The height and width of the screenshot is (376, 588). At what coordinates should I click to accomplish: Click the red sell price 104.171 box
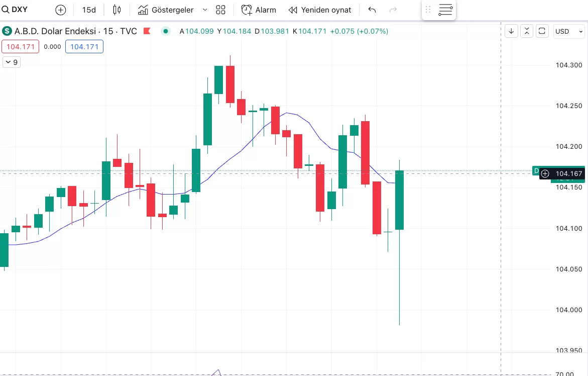point(20,47)
